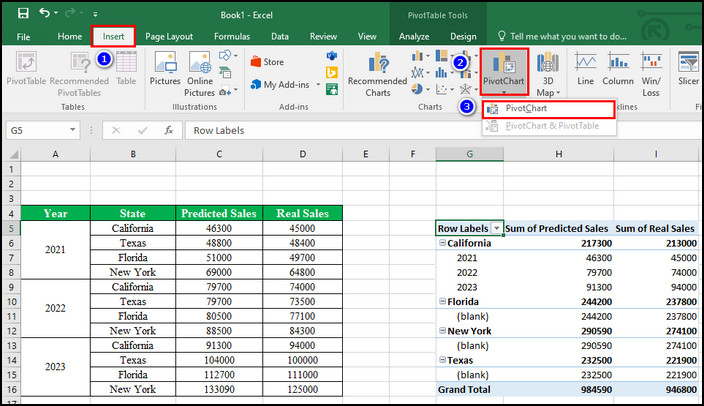Click the Undo arrow icon
The width and height of the screenshot is (704, 406).
click(x=44, y=13)
